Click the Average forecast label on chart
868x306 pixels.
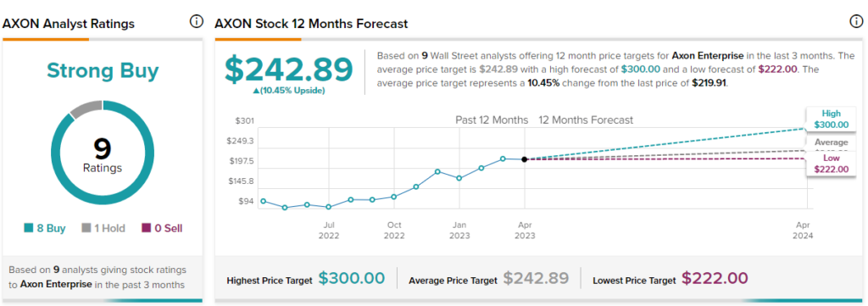831,143
